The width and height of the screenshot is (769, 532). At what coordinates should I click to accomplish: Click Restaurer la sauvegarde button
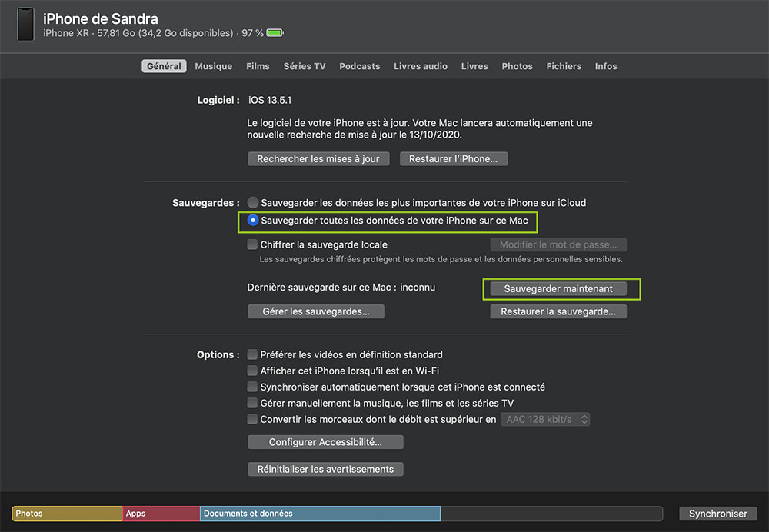(558, 311)
